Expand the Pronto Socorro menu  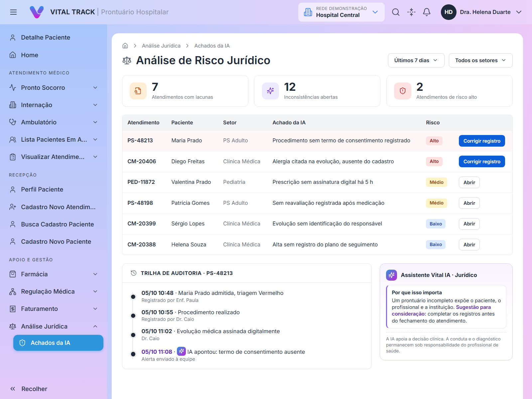(x=54, y=88)
